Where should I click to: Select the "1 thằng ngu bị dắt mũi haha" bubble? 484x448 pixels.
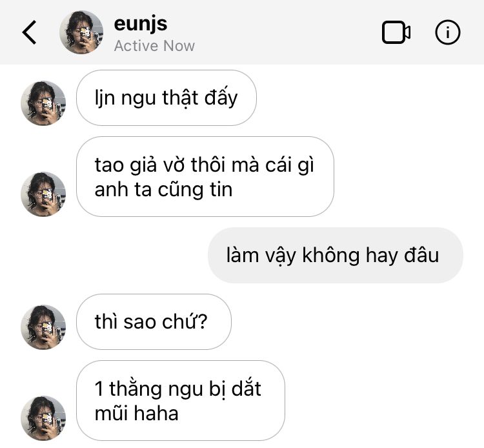tap(181, 400)
